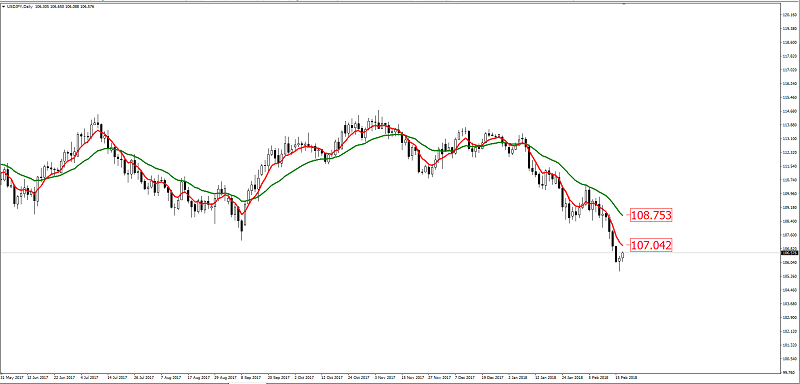Select the current price marker on price scale
The image size is (800, 384).
(790, 252)
